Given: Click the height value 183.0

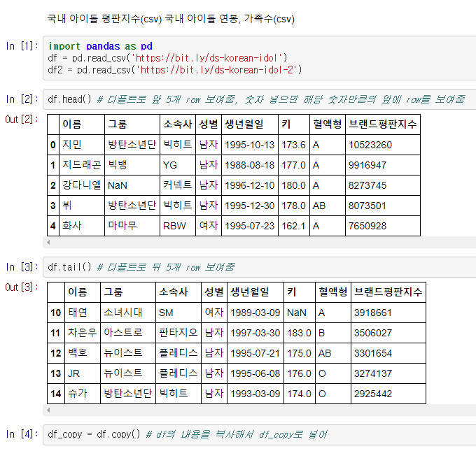Looking at the screenshot, I should (x=299, y=333).
